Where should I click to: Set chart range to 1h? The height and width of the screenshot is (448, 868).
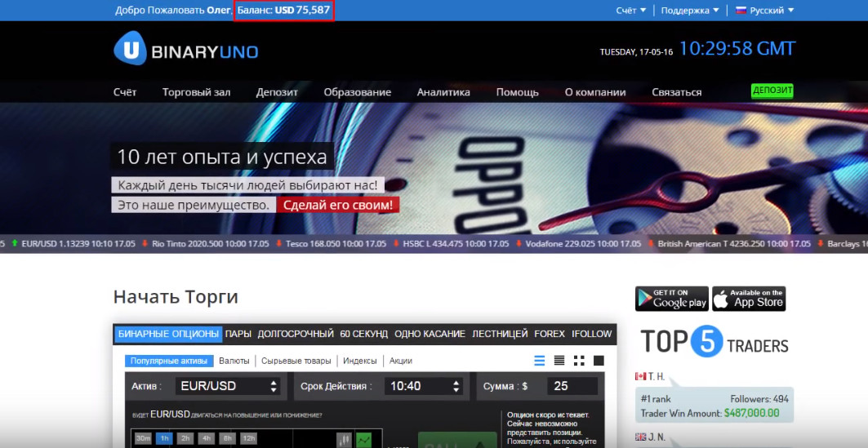164,438
